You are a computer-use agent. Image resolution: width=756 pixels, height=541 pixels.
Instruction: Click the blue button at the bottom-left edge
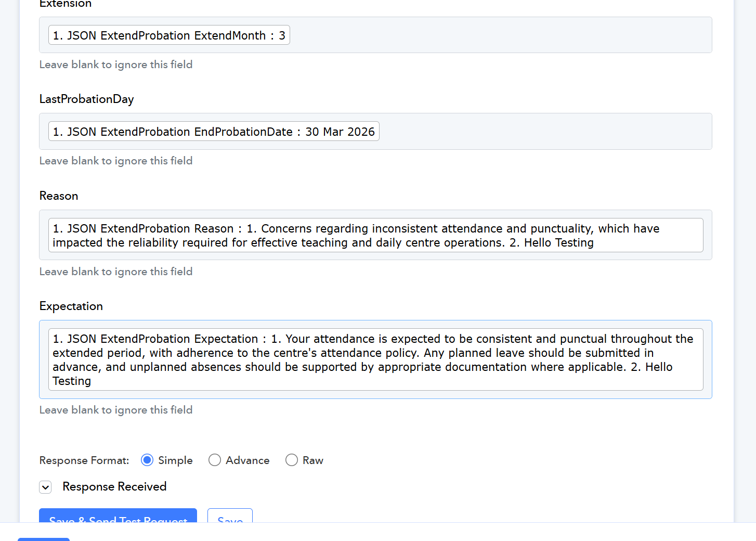click(44, 539)
